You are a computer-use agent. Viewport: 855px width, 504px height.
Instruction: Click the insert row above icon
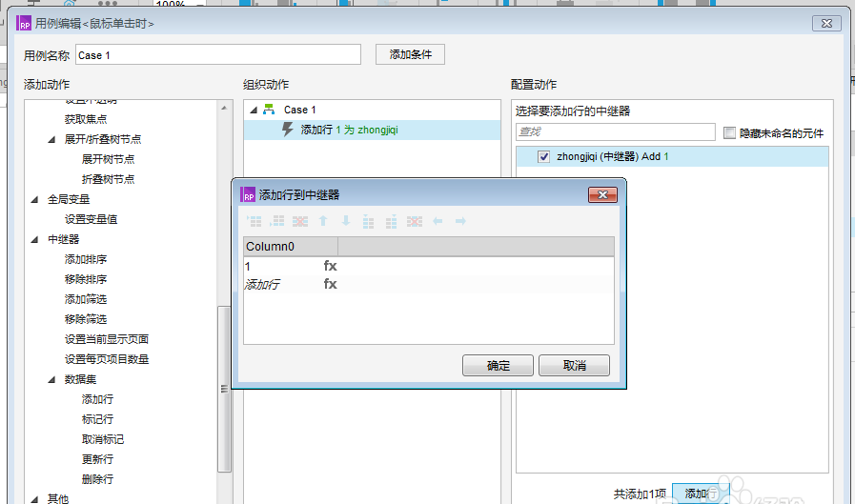point(254,221)
